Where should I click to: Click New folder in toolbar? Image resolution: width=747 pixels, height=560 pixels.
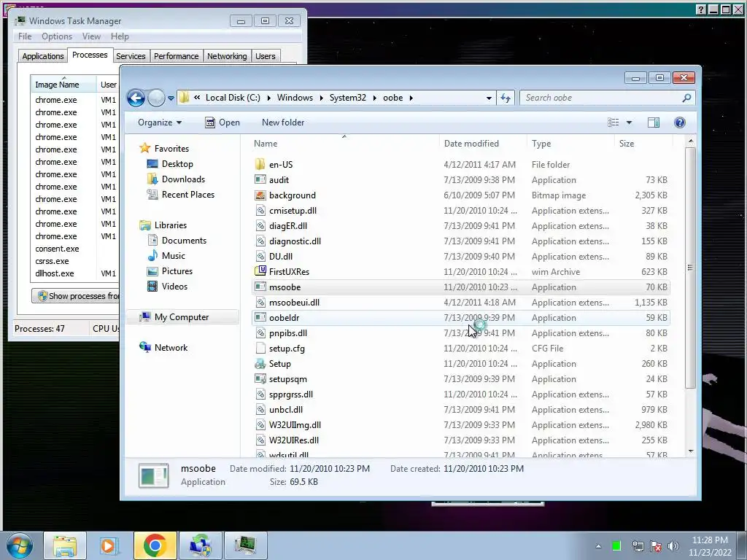[283, 122]
